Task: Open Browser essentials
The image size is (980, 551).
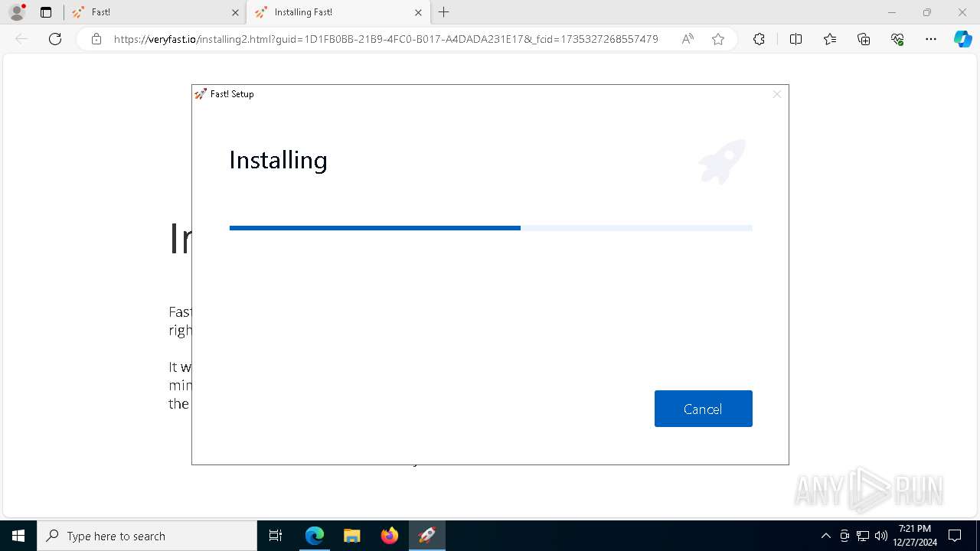Action: point(897,39)
